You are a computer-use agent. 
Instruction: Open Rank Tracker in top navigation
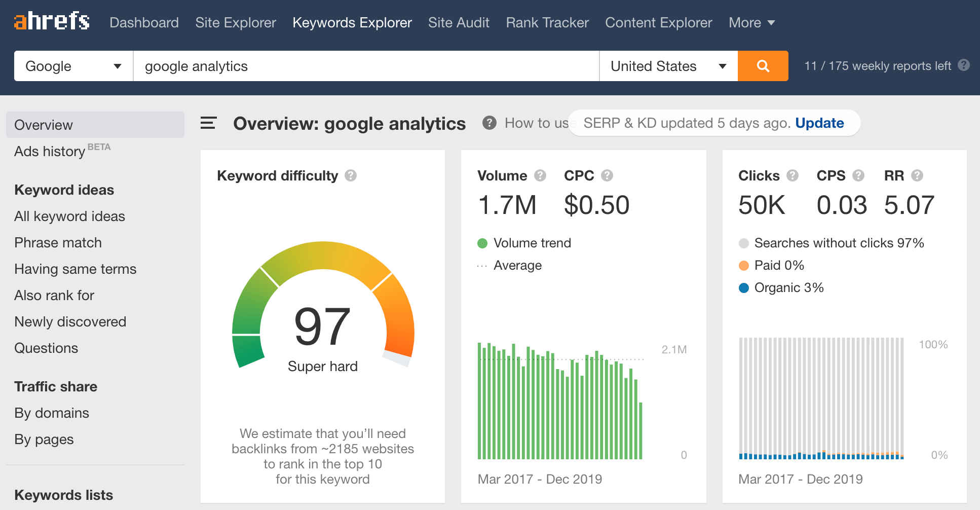(x=547, y=22)
